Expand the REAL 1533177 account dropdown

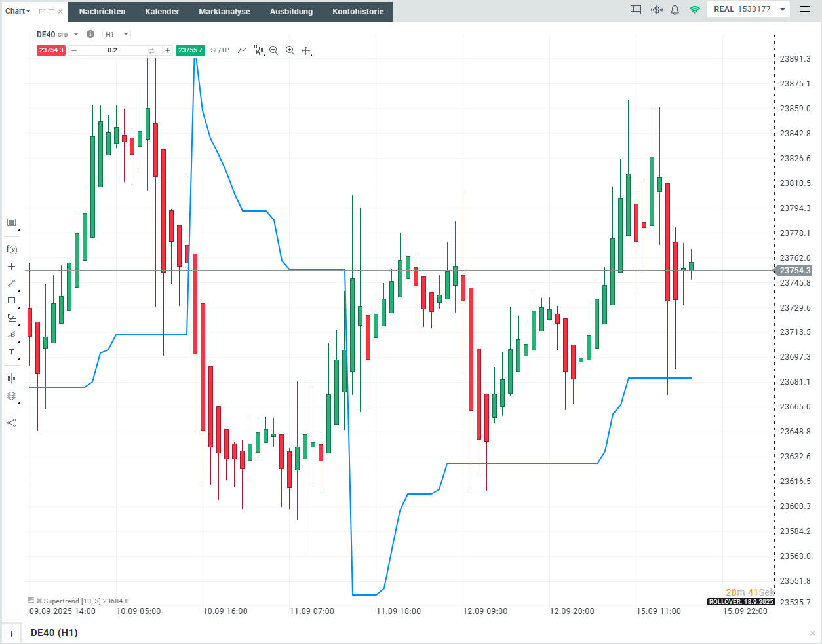click(783, 9)
